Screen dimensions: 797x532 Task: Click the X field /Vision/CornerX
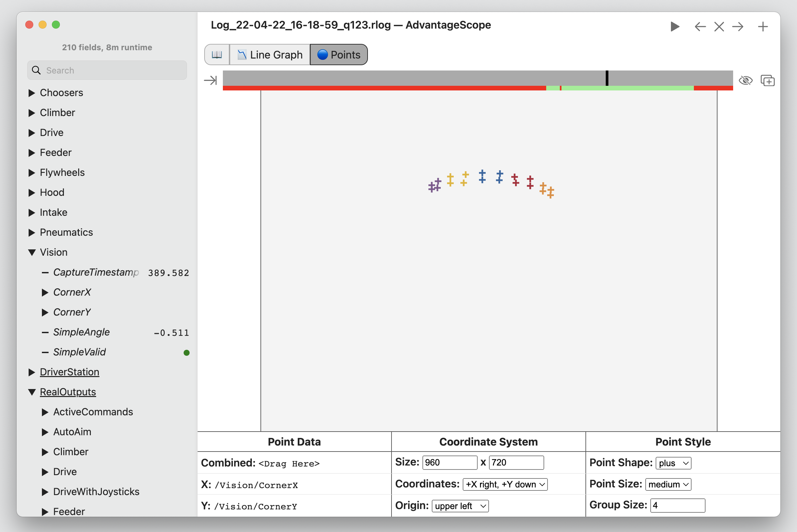tap(256, 485)
